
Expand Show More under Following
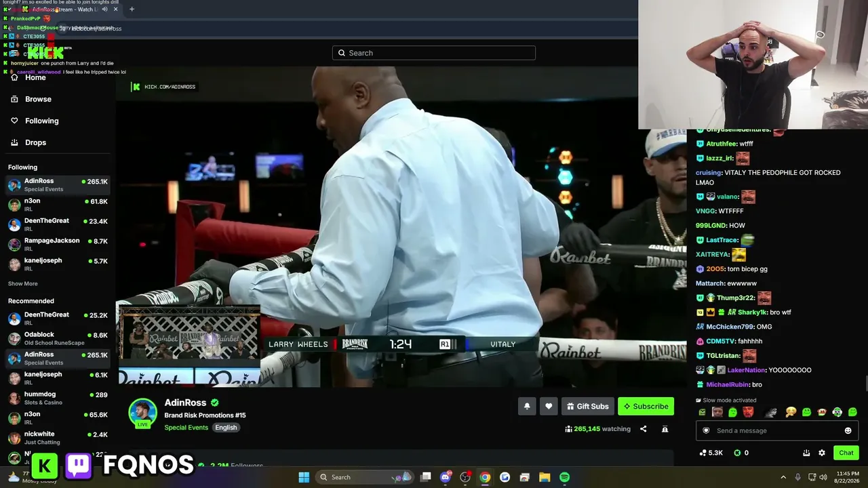point(23,283)
